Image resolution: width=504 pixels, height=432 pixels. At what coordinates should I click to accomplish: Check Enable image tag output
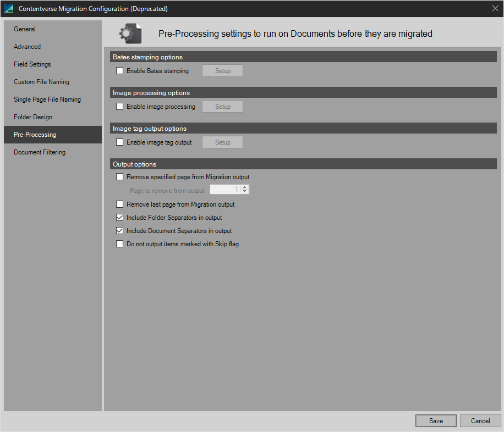[119, 142]
